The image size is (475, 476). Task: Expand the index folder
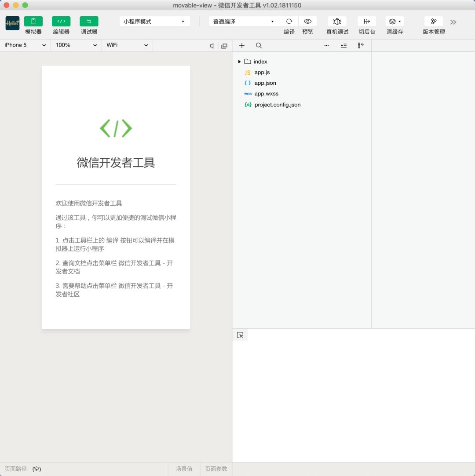[x=239, y=62]
